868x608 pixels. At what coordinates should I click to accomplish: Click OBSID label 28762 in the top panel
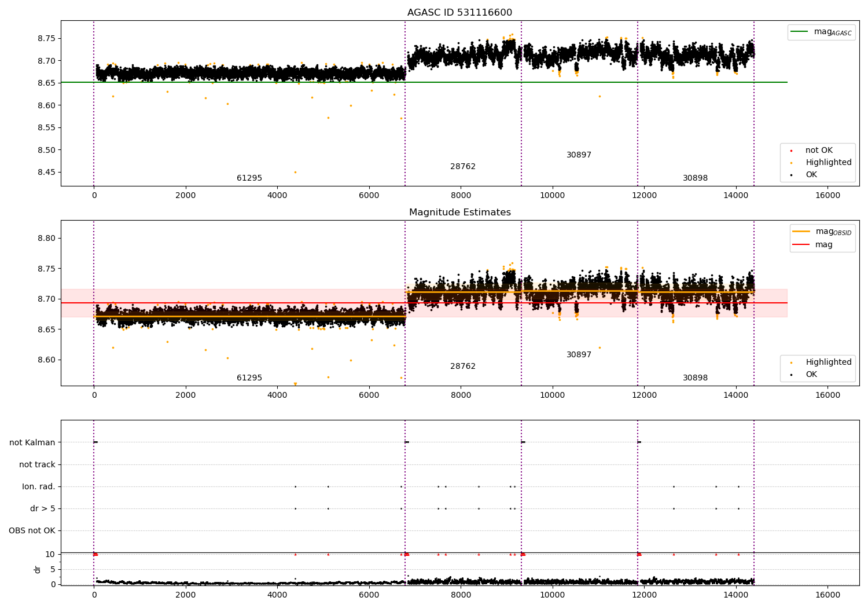[463, 167]
